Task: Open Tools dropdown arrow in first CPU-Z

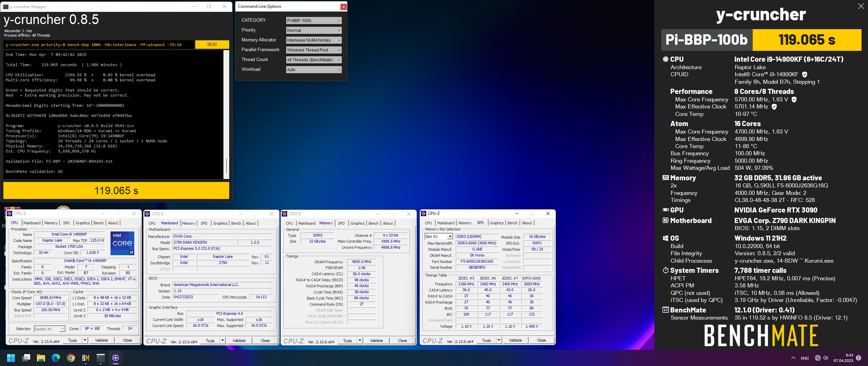Action: (85, 340)
